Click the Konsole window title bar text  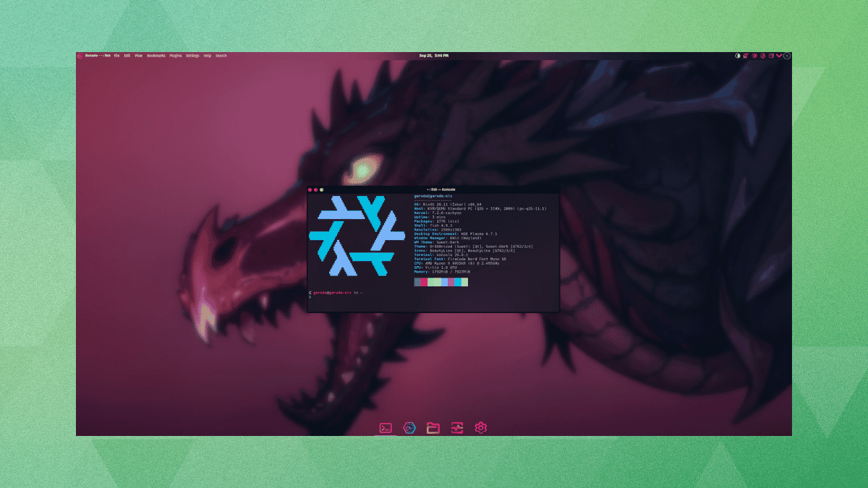[441, 189]
